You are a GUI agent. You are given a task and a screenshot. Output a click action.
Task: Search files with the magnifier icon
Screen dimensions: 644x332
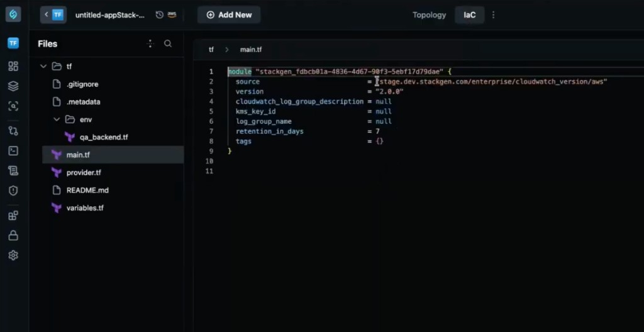168,43
